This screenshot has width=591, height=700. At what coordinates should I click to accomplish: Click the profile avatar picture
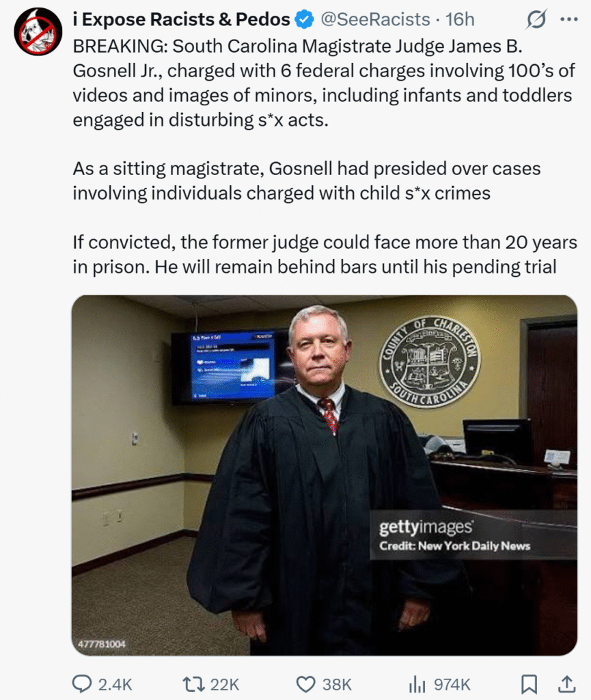pyautogui.click(x=38, y=31)
